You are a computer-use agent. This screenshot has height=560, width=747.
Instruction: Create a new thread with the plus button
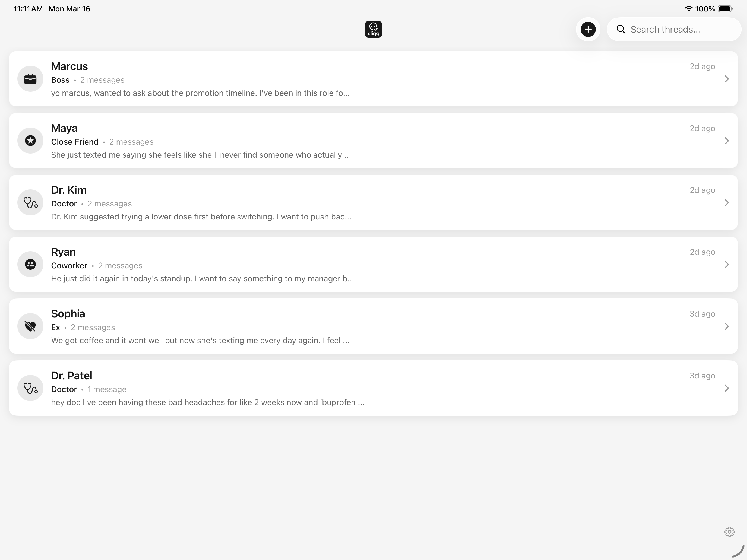[x=588, y=29]
